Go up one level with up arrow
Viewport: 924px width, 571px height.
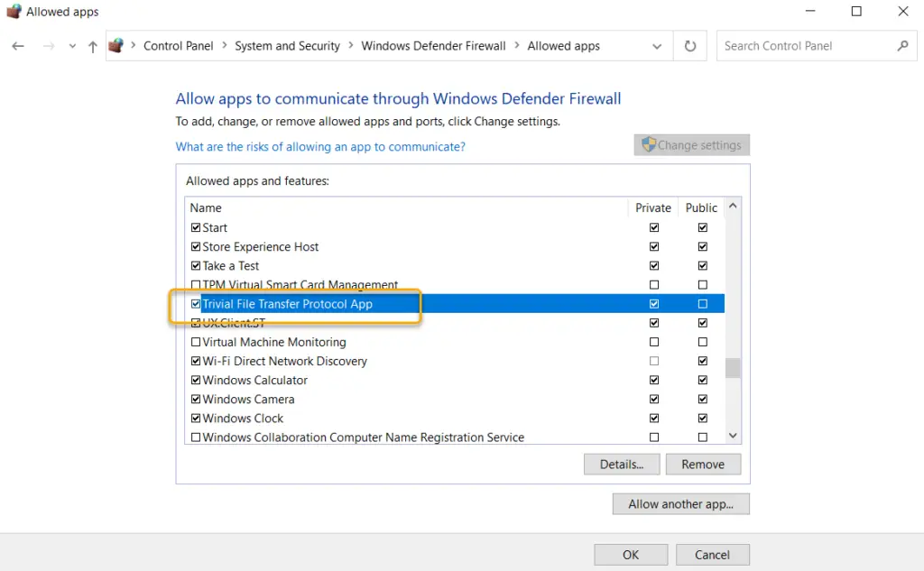click(93, 47)
